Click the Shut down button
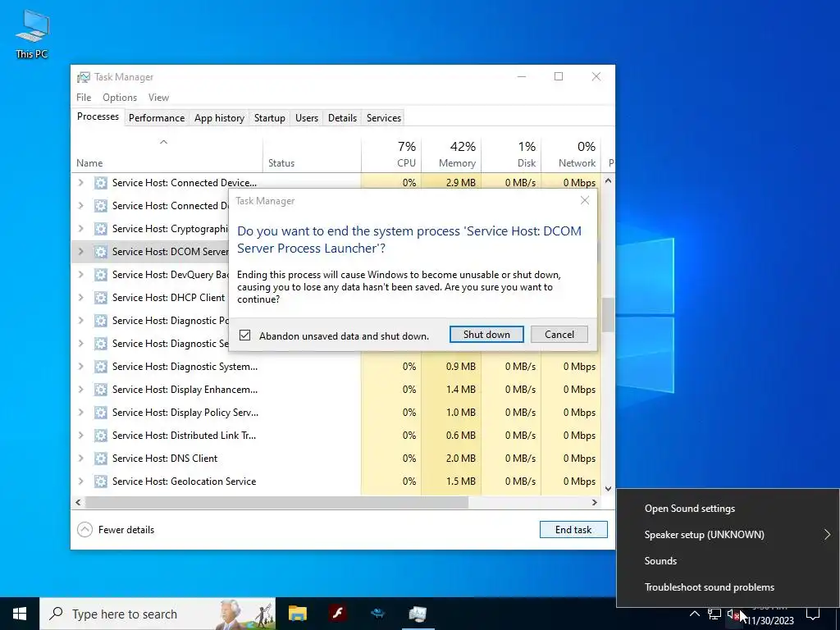The height and width of the screenshot is (630, 840). click(486, 335)
